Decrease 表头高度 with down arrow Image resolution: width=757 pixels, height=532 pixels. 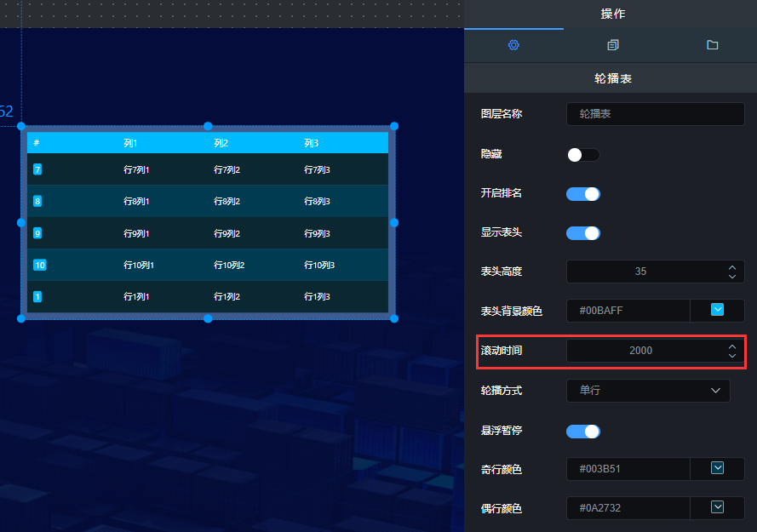tap(732, 277)
